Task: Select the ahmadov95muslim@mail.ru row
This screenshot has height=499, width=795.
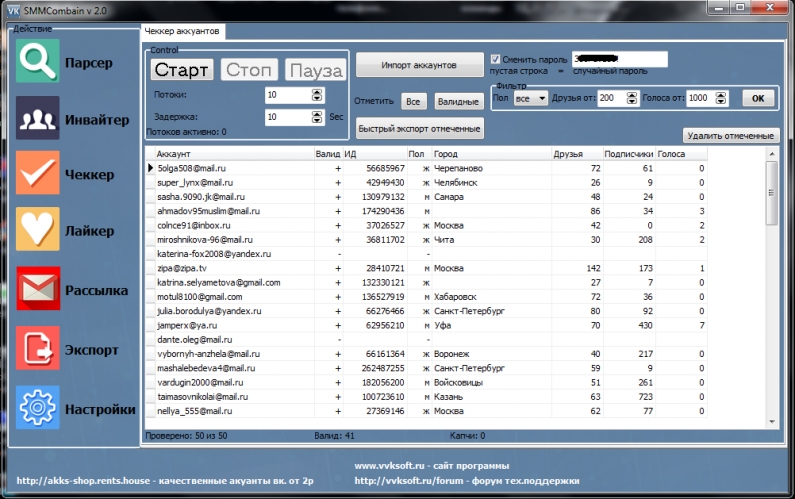Action: [x=426, y=211]
